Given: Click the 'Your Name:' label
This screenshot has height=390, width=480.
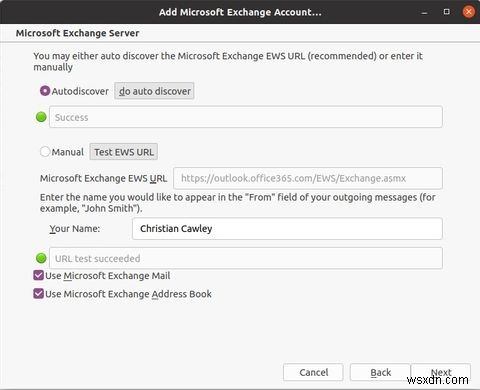Looking at the screenshot, I should [75, 229].
